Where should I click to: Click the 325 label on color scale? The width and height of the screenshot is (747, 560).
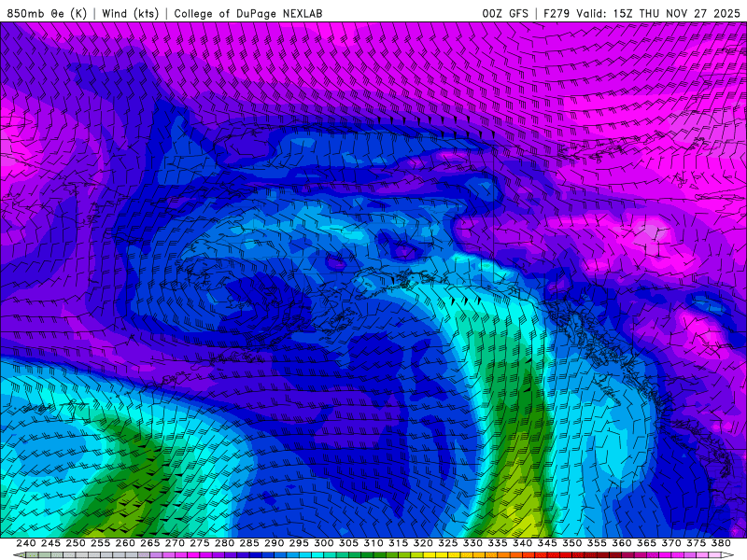(448, 543)
